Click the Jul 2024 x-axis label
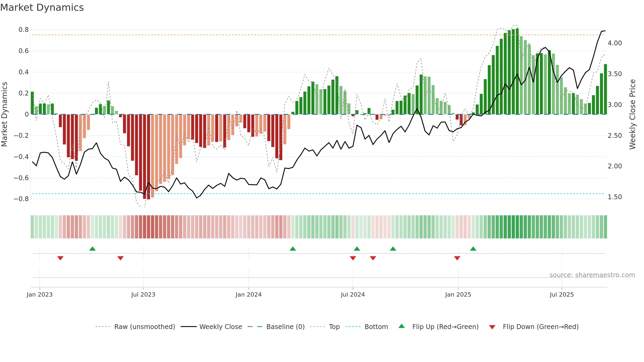The image size is (644, 362). [x=353, y=294]
